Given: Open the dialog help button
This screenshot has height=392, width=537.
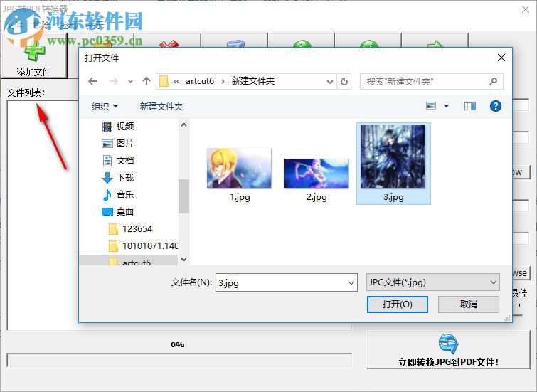Looking at the screenshot, I should tap(496, 106).
